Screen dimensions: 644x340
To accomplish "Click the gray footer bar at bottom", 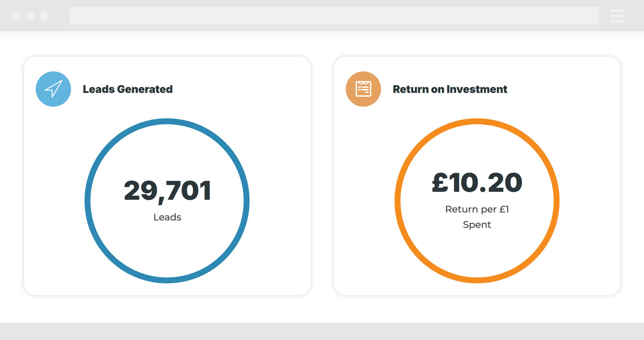I will click(x=322, y=331).
